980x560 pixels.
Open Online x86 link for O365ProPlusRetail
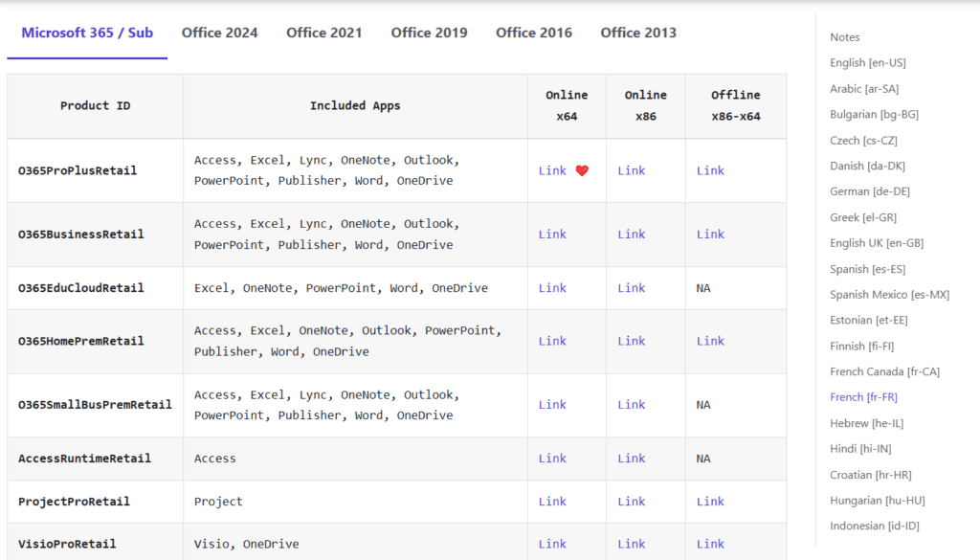point(632,170)
